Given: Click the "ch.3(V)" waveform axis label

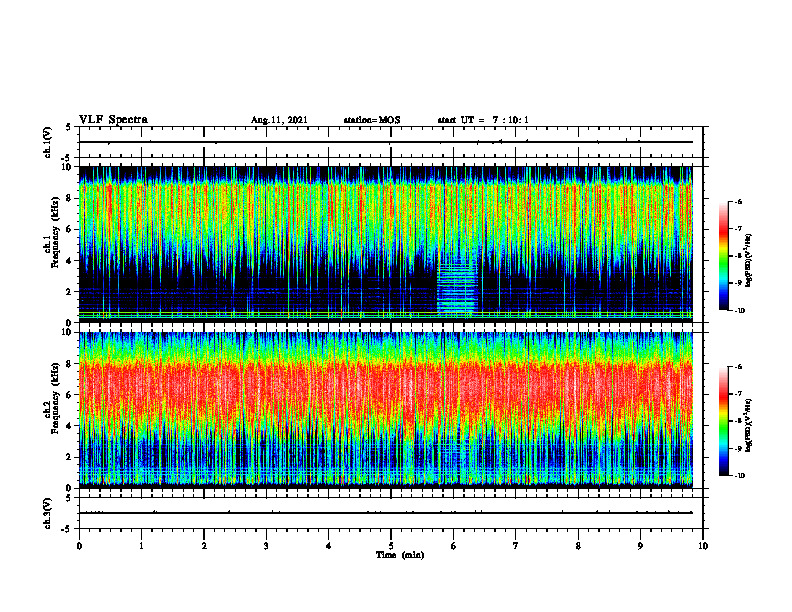Looking at the screenshot, I should click(x=48, y=513).
